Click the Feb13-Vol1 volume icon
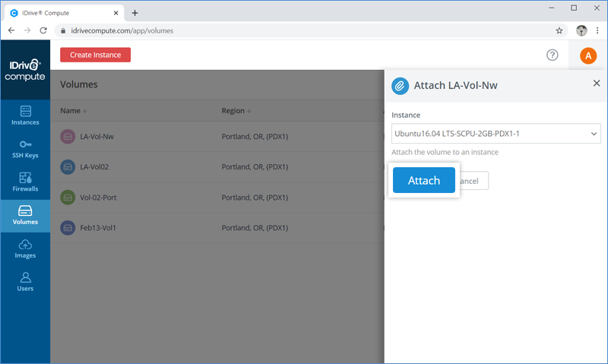This screenshot has width=608, height=364. coord(68,228)
